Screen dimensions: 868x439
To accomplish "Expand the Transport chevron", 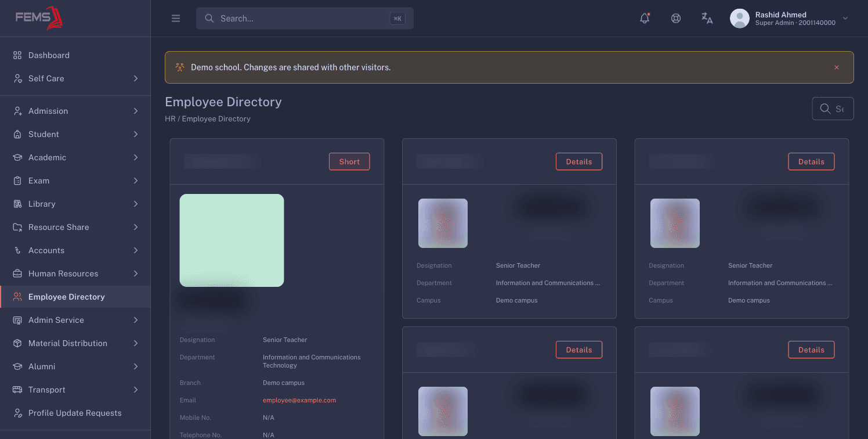I will (136, 390).
